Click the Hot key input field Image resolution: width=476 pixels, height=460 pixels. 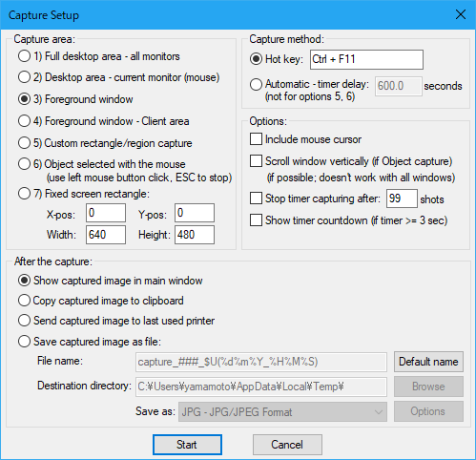point(366,59)
